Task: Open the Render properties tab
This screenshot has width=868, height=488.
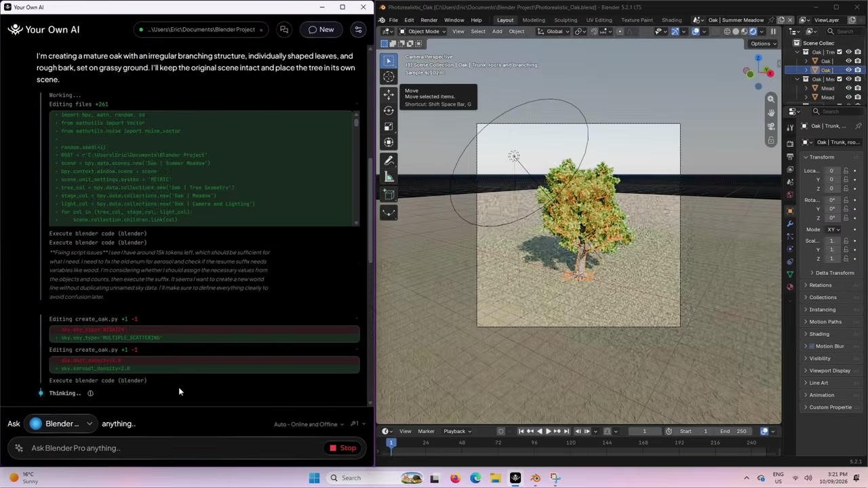Action: [x=790, y=144]
